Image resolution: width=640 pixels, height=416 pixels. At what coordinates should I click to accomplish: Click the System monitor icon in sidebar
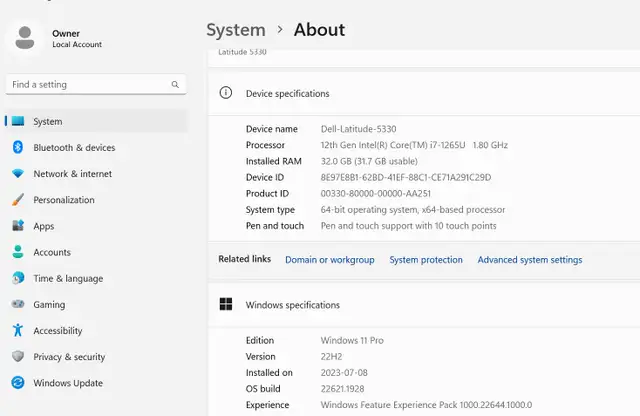tap(18, 121)
